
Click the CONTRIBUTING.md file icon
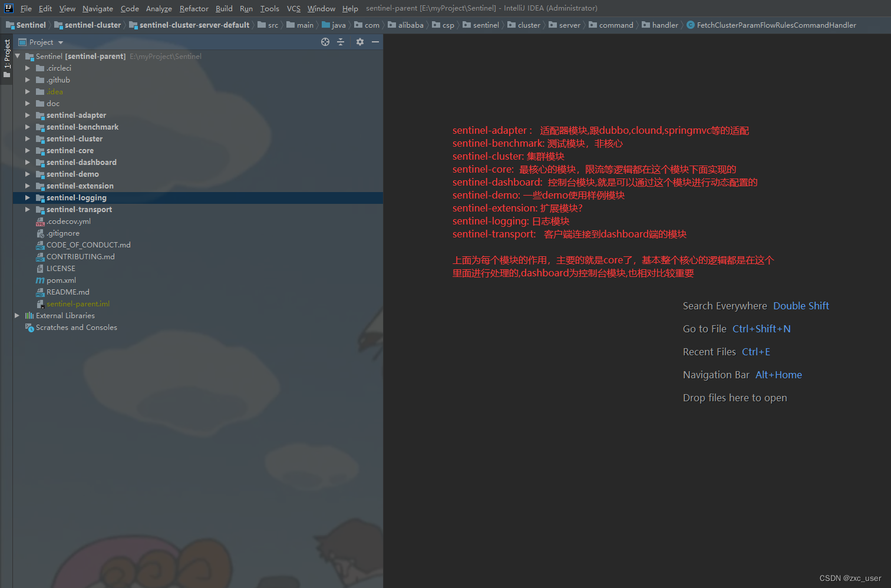40,257
